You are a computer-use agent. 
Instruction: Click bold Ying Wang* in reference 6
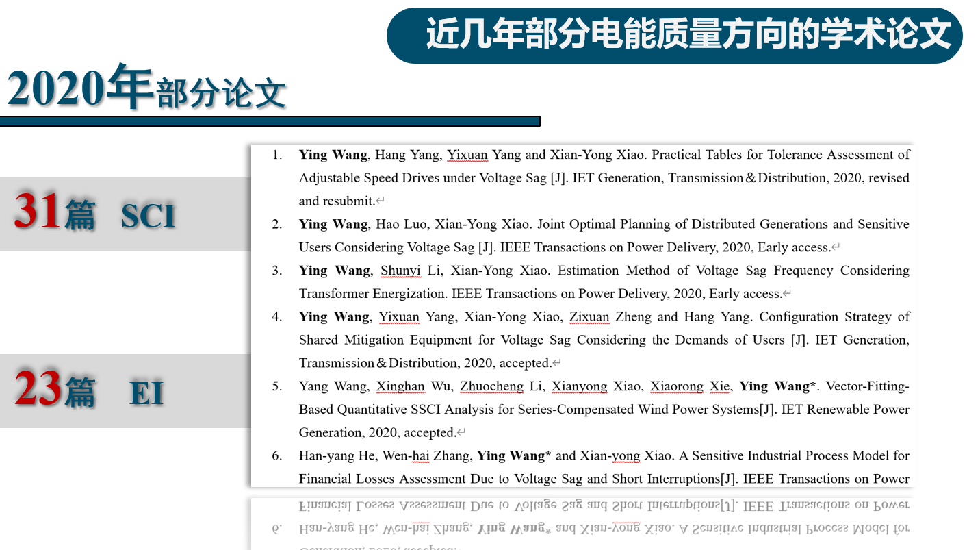513,455
